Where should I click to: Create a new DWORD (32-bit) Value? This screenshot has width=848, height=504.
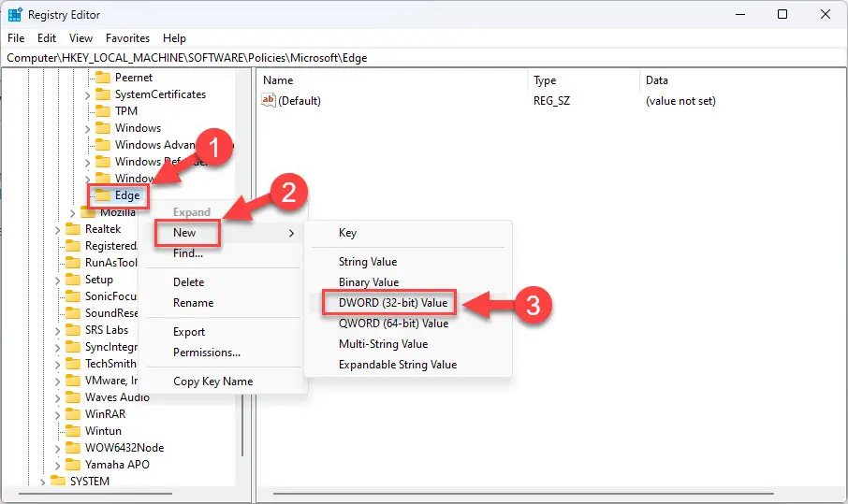[x=408, y=303]
